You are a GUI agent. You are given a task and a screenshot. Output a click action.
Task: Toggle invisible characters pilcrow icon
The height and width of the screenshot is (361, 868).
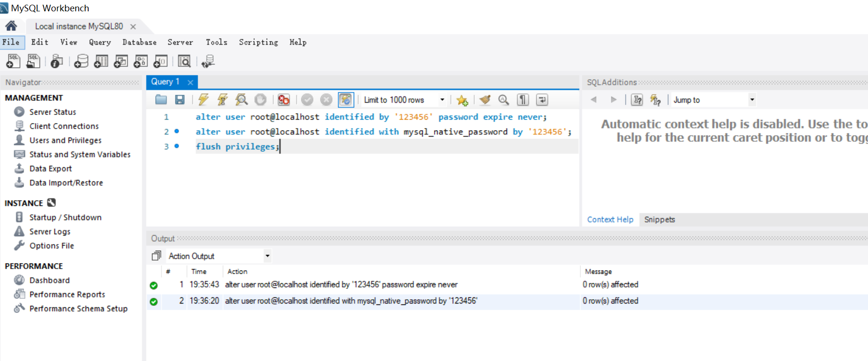tap(523, 99)
